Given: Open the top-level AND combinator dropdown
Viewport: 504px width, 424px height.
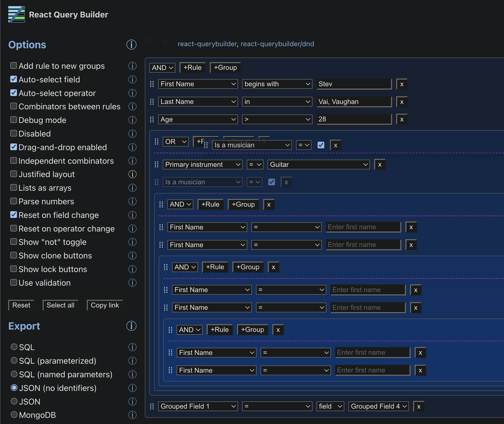Looking at the screenshot, I should pos(162,68).
